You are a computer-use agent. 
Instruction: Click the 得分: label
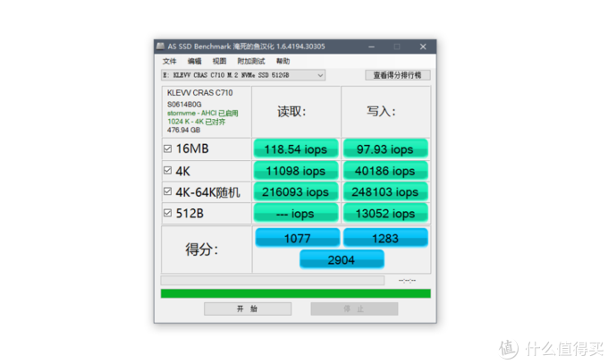click(202, 250)
